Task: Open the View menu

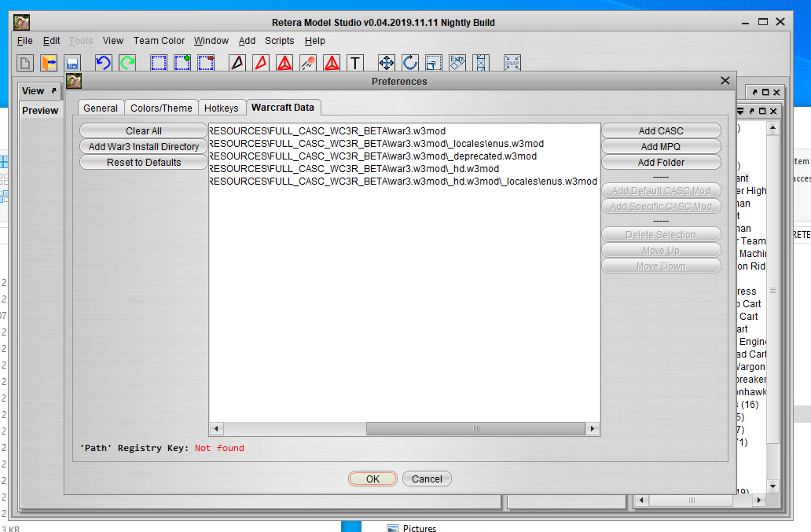Action: (112, 41)
